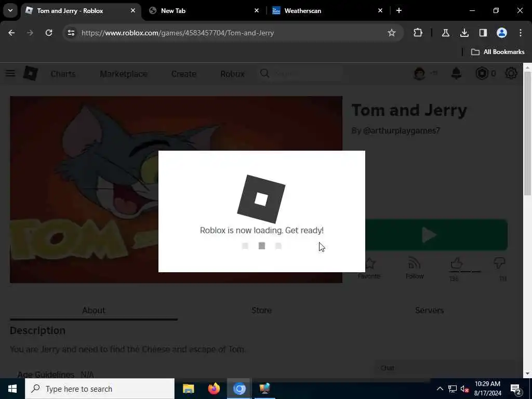532x399 pixels.
Task: Switch to the About tab
Action: pos(94,310)
